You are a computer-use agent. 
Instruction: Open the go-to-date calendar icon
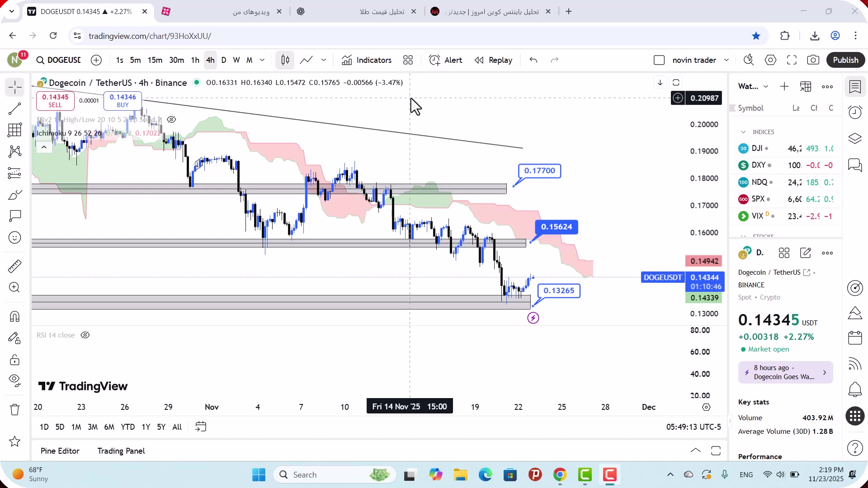[201, 427]
